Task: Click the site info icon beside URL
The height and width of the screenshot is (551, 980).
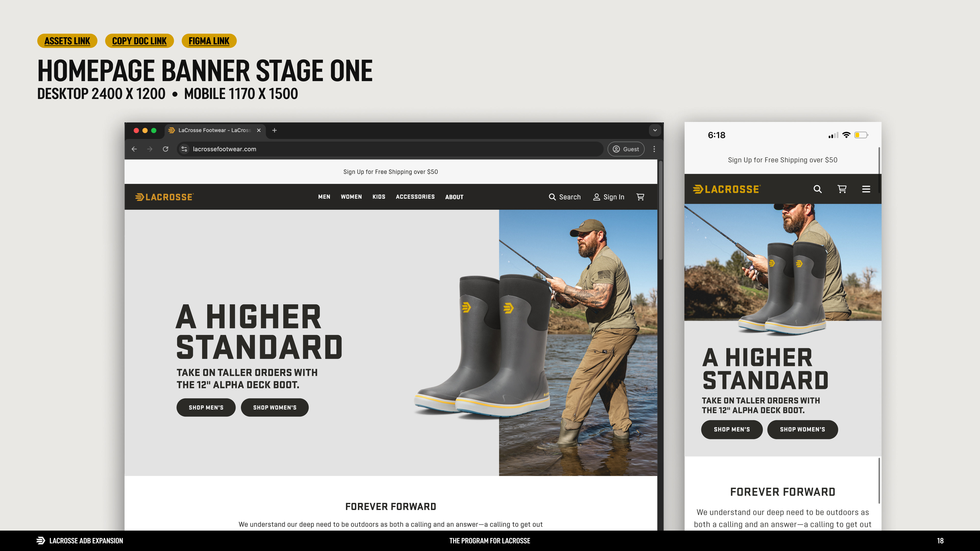Action: point(184,149)
